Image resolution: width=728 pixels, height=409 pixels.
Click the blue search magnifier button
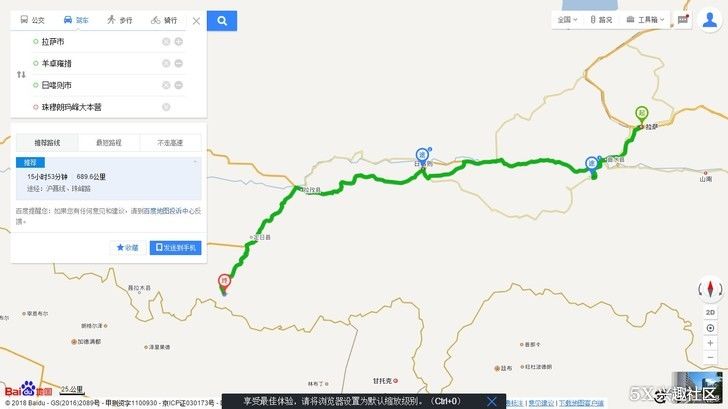pos(222,21)
